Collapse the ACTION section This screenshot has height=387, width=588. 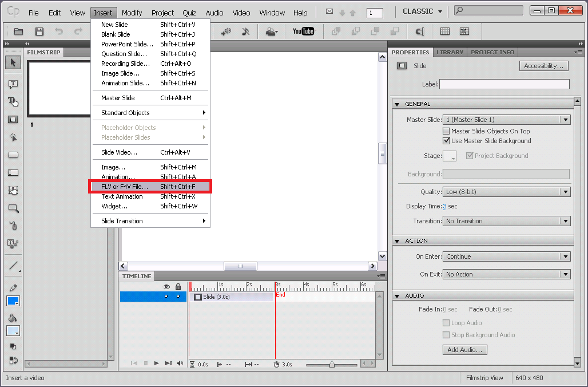tap(397, 241)
